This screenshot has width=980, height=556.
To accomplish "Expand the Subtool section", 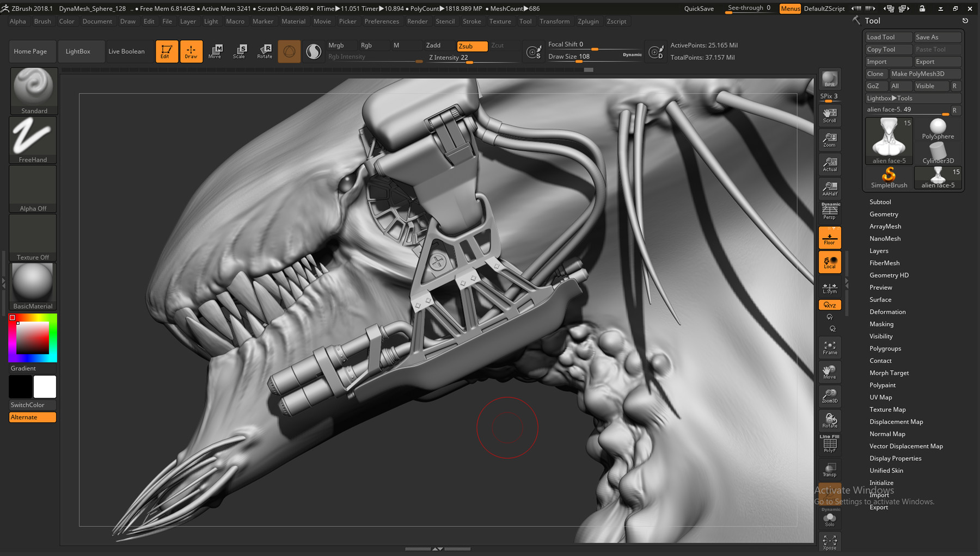I will click(x=880, y=201).
